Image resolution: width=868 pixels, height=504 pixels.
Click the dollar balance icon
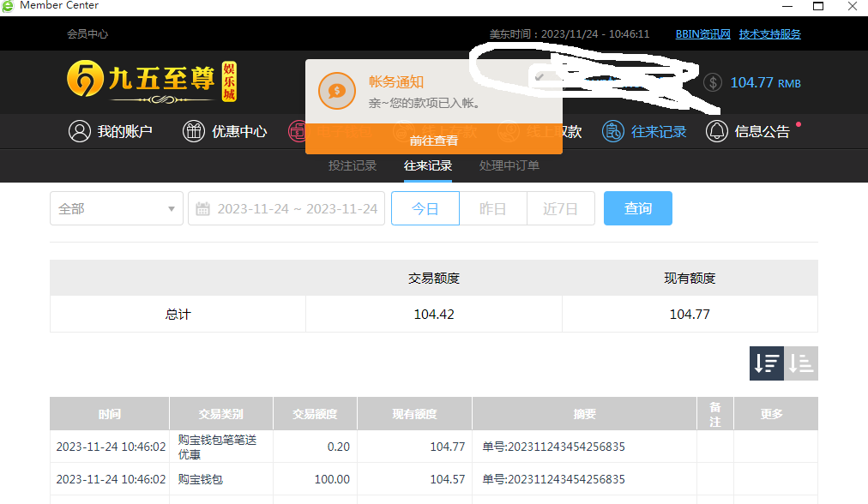713,82
